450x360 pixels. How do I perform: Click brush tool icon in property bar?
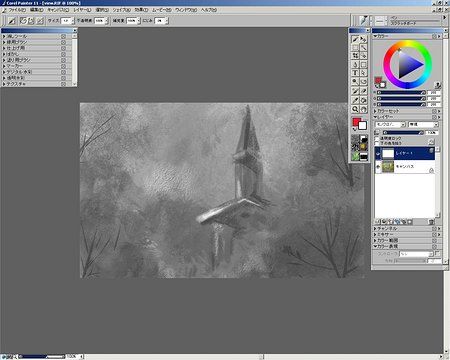tap(12, 21)
